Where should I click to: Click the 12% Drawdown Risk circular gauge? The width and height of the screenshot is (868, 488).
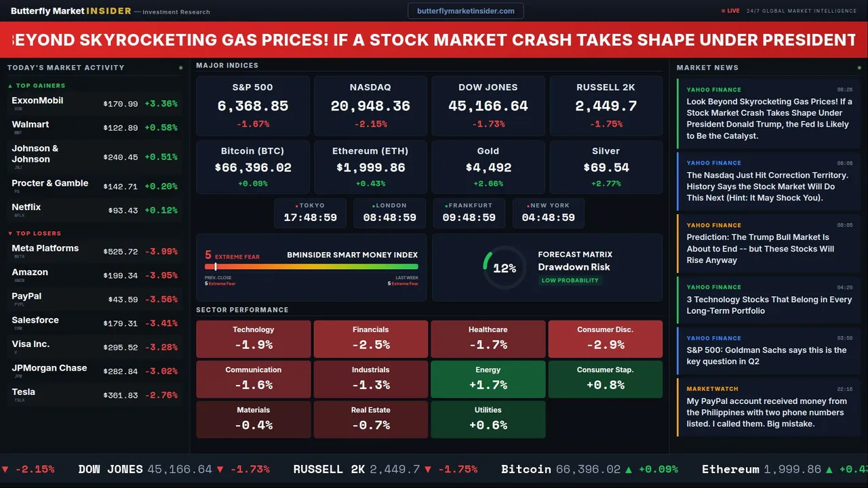click(504, 268)
